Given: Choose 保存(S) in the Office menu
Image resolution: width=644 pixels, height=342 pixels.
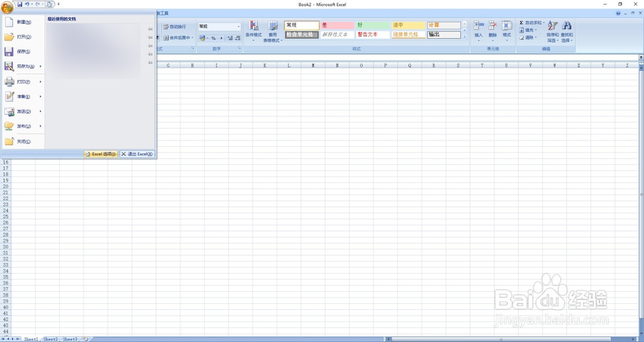Looking at the screenshot, I should click(x=23, y=52).
